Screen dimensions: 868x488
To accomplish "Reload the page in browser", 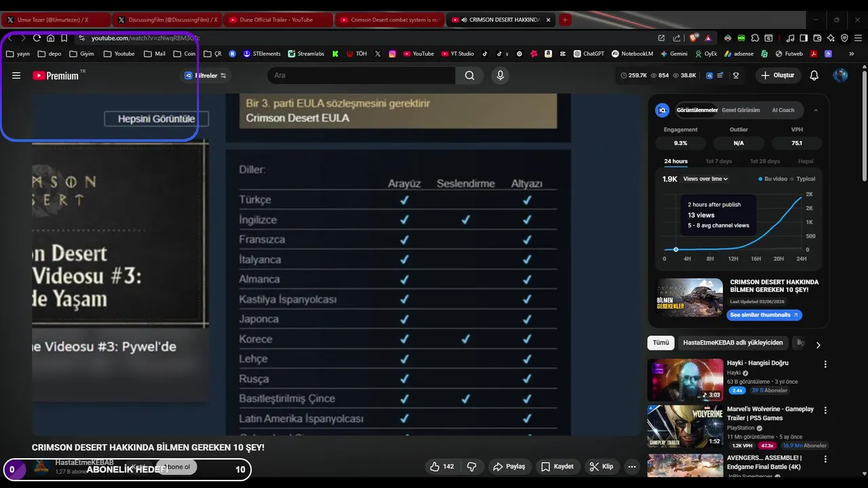I will click(x=37, y=38).
